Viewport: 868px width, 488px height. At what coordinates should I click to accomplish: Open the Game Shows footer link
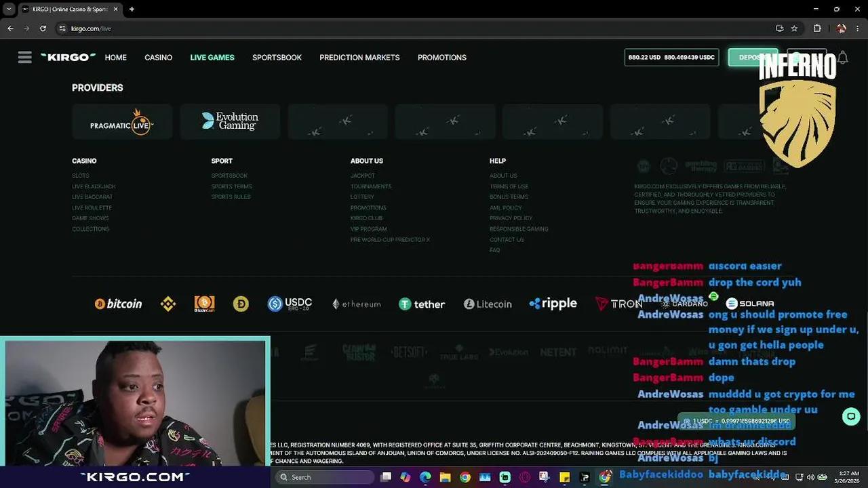[x=90, y=218]
